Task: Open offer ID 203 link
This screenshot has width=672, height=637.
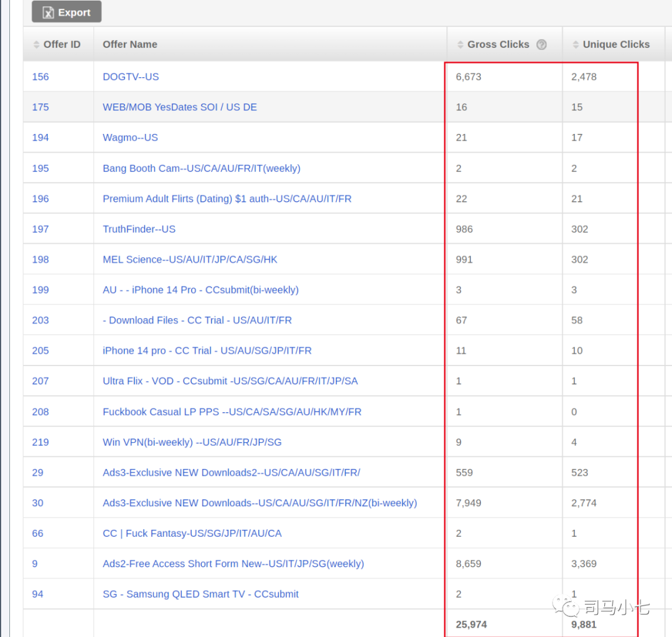Action: pyautogui.click(x=40, y=320)
